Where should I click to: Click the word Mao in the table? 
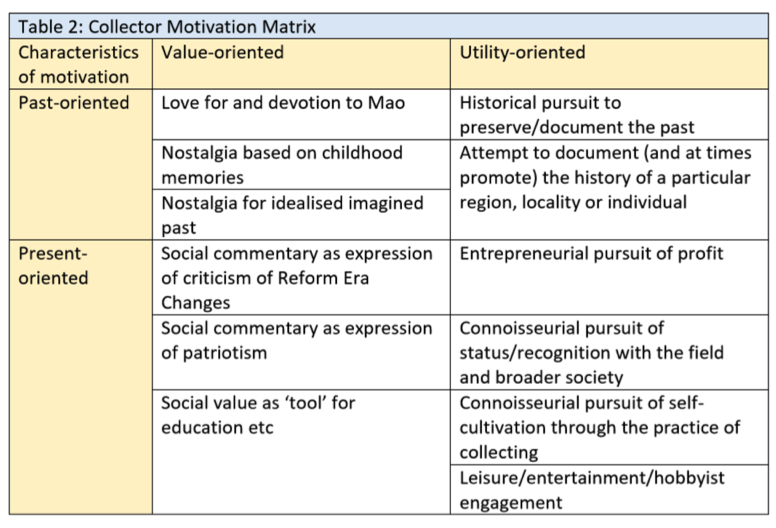(x=386, y=103)
